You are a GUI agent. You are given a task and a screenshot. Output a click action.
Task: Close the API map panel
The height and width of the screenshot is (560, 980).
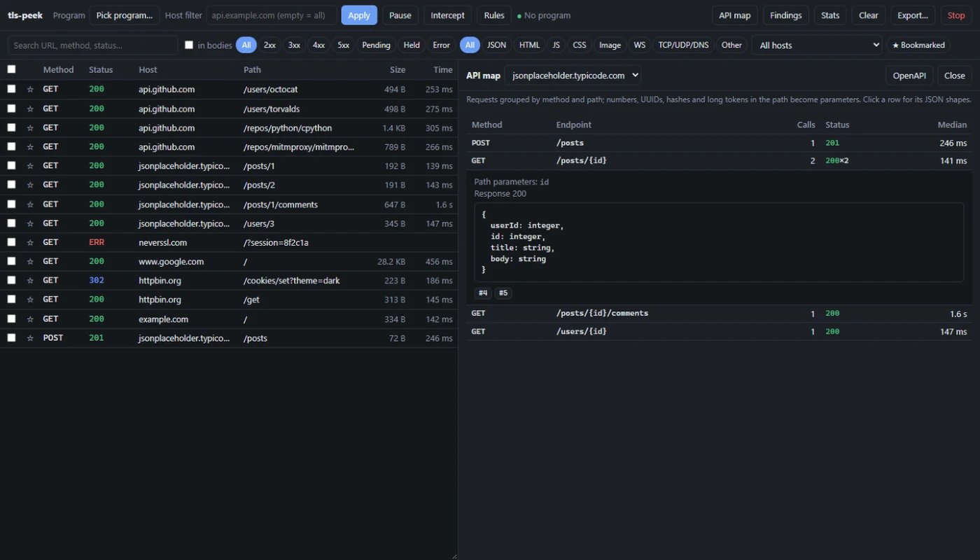click(955, 76)
